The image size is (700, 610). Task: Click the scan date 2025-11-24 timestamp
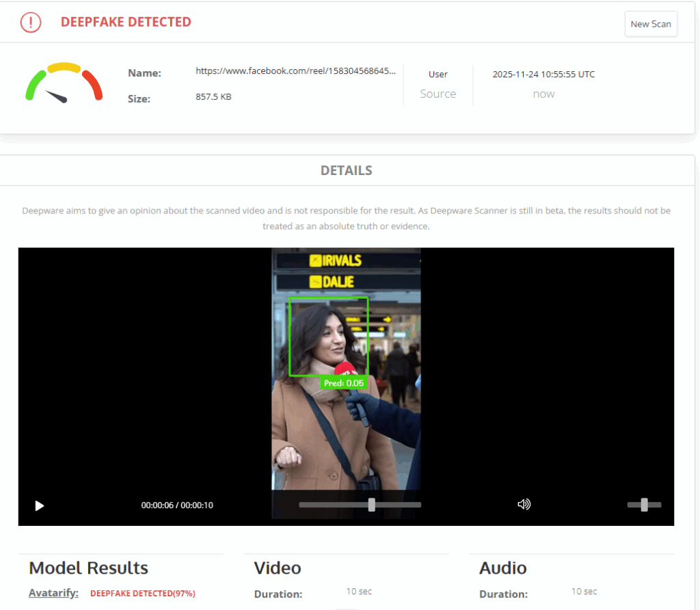point(543,74)
